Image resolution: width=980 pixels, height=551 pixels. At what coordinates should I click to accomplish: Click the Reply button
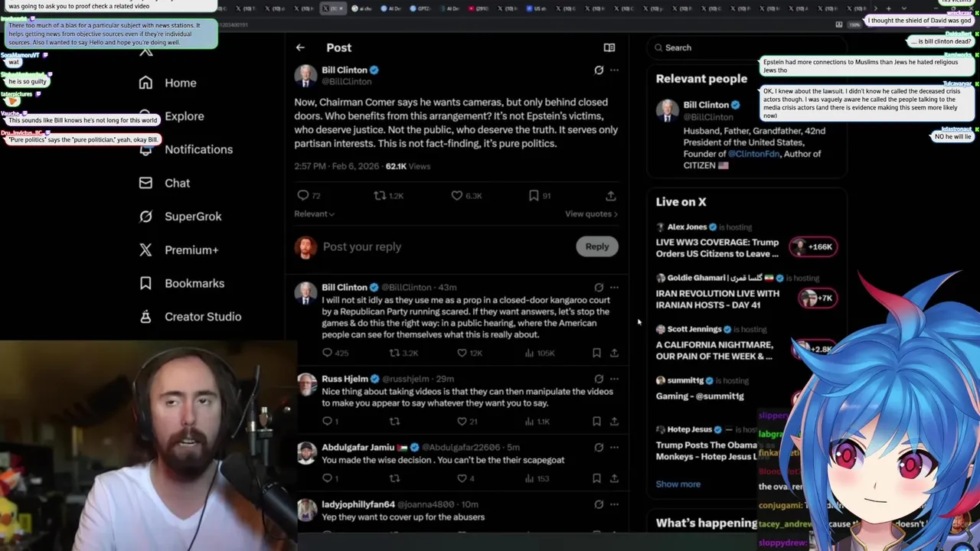[597, 246]
